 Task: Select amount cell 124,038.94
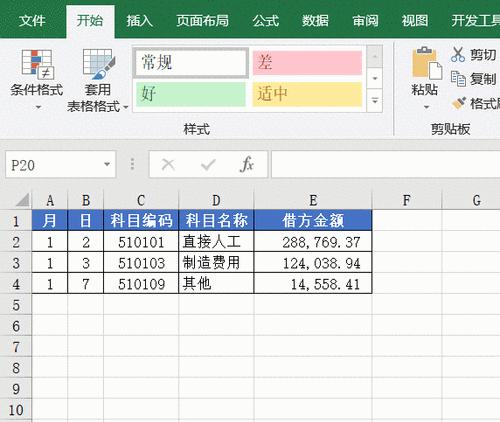(313, 262)
